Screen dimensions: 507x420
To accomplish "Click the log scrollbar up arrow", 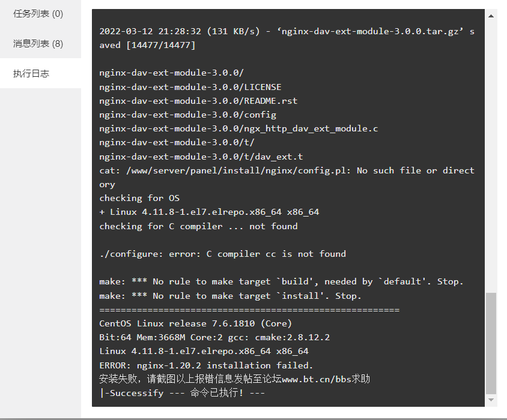I will pos(491,16).
